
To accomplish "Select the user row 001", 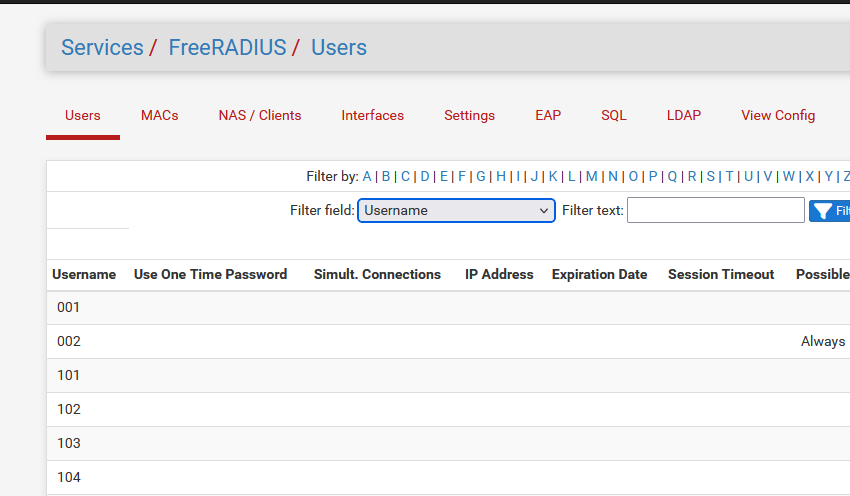I will [x=68, y=308].
